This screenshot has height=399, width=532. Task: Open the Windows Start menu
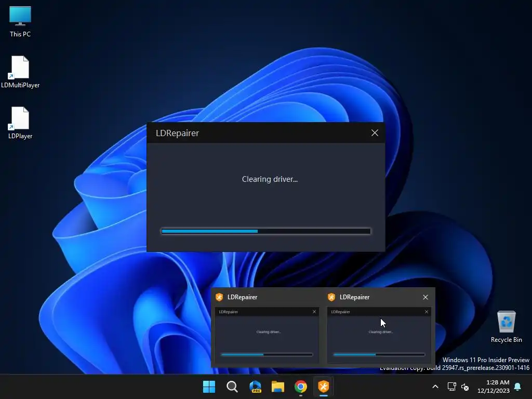(x=209, y=387)
